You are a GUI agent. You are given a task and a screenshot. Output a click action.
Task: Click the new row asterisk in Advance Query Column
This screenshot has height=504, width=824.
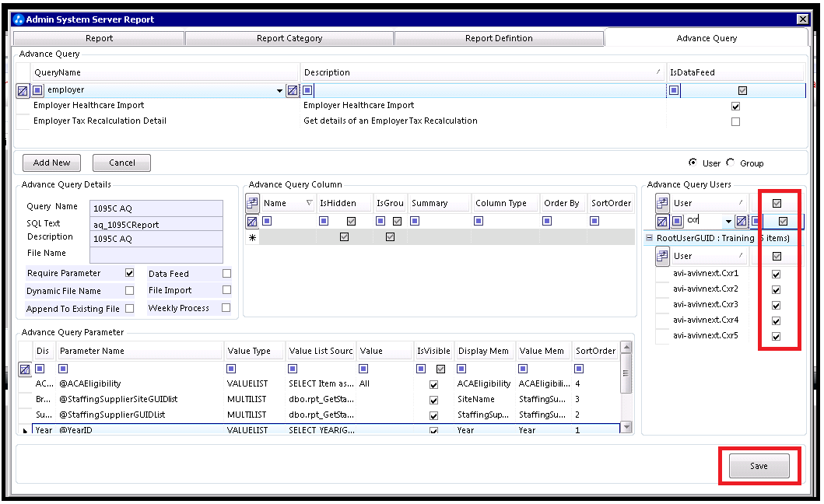[252, 237]
